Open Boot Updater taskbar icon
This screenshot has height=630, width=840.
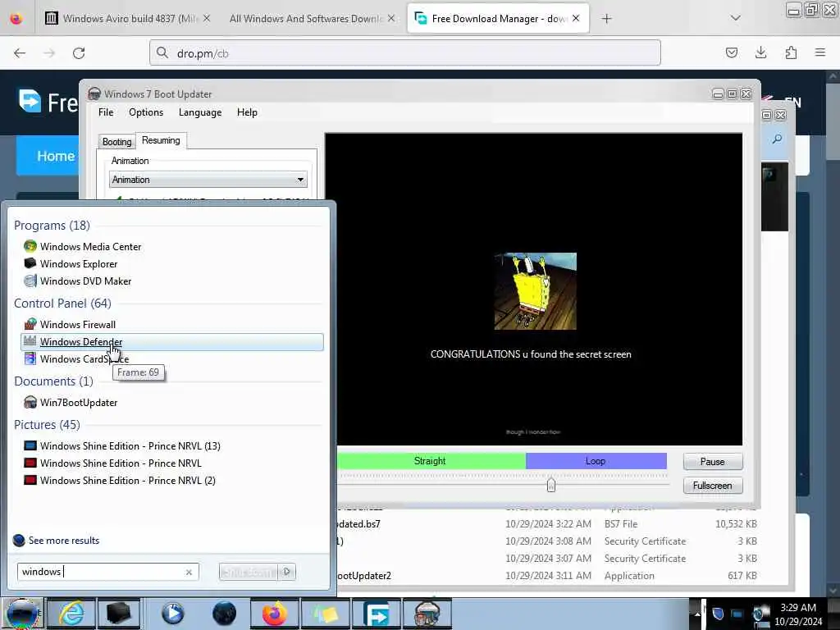[x=427, y=614]
